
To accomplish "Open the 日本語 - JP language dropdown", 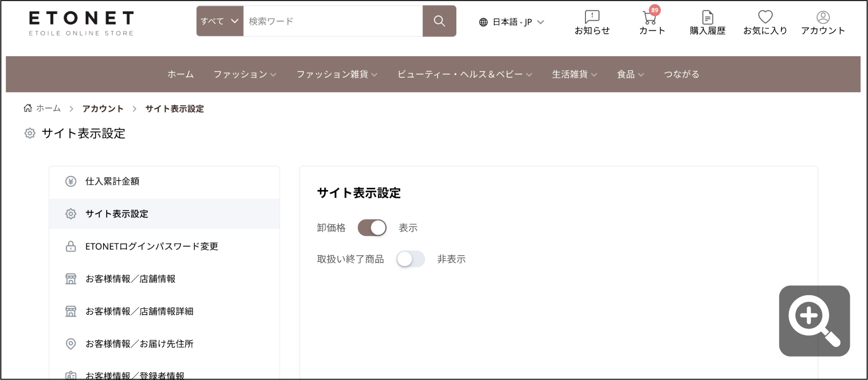I will pos(512,22).
